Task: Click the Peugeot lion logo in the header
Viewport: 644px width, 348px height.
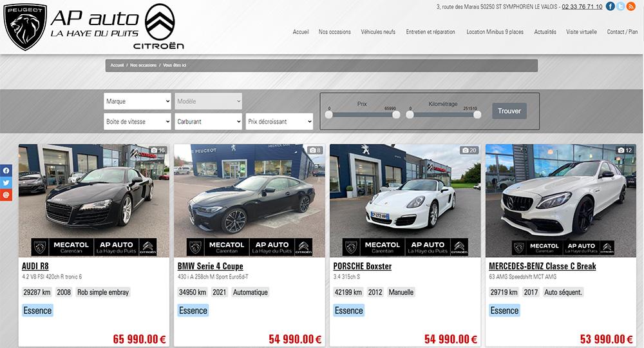Action: pyautogui.click(x=25, y=26)
